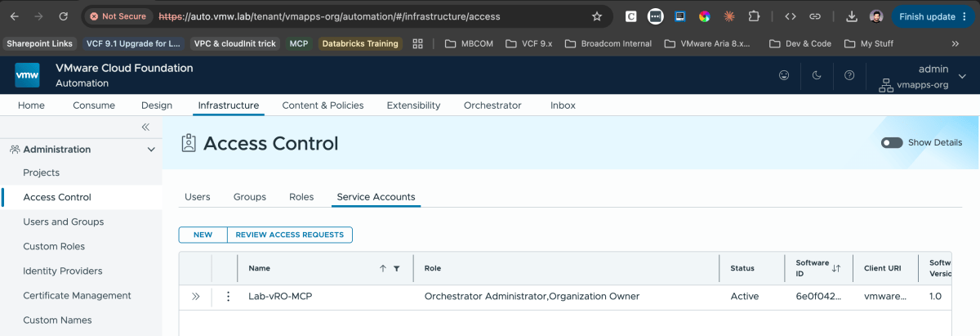Switch to the Roles sub-tab
The height and width of the screenshot is (336, 980).
[301, 197]
